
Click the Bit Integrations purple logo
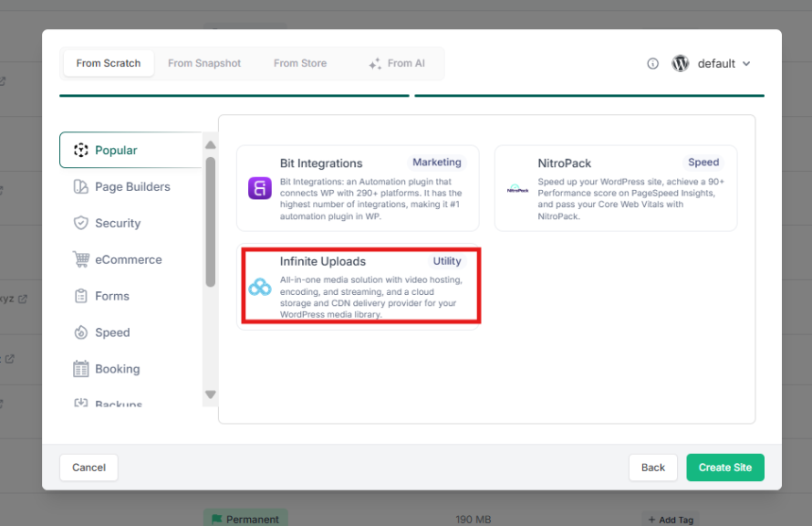pos(259,188)
